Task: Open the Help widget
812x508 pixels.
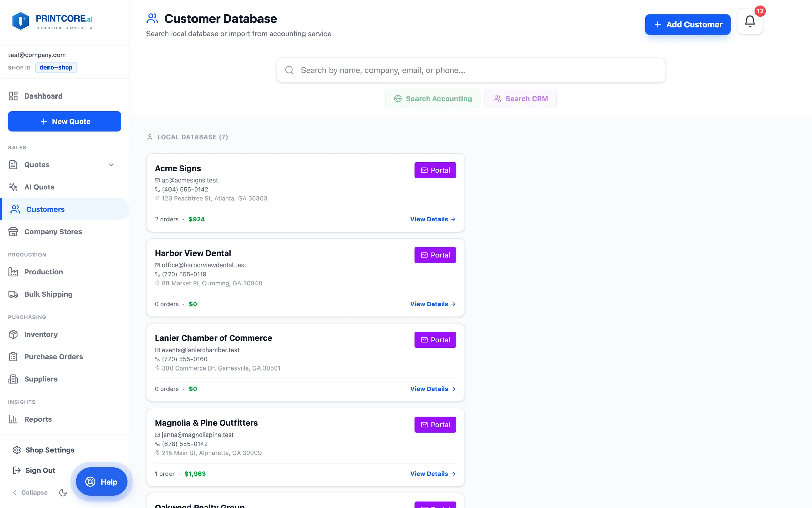Action: (x=101, y=482)
